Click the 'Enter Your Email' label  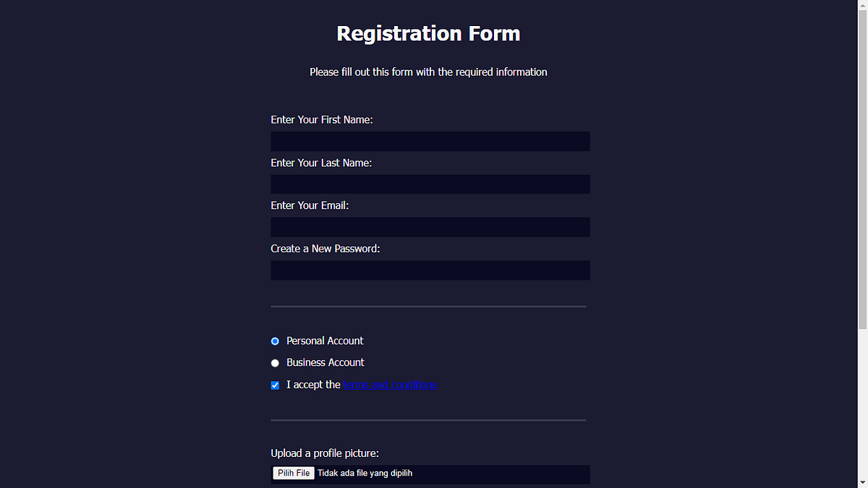[309, 205]
